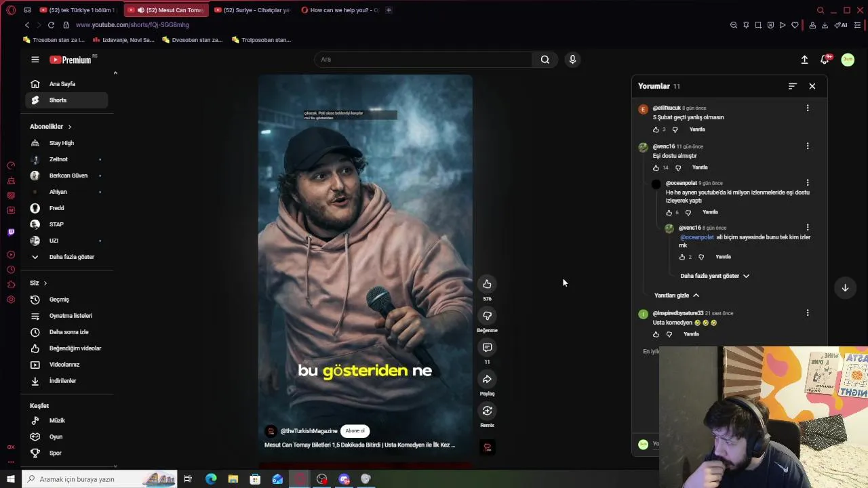Switch to the "Suriye - Cihatçılar" tab
868x488 pixels.
click(252, 10)
